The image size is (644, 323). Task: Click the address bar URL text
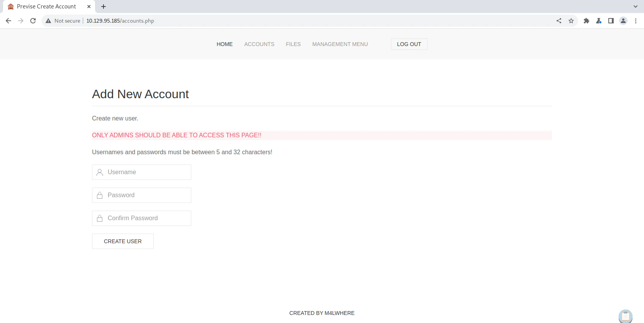(x=120, y=21)
